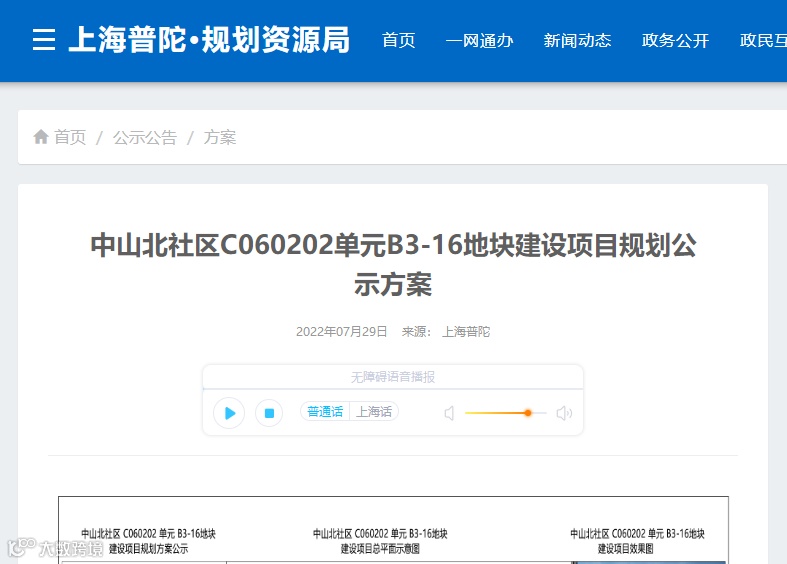Click the 无障碍语音播报 label
Viewport: 787px width, 564px height.
pos(392,377)
